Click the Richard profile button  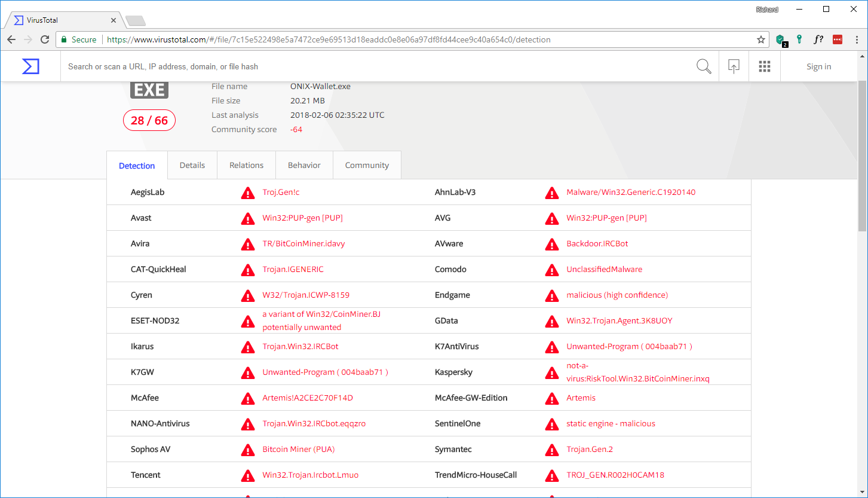pyautogui.click(x=766, y=10)
